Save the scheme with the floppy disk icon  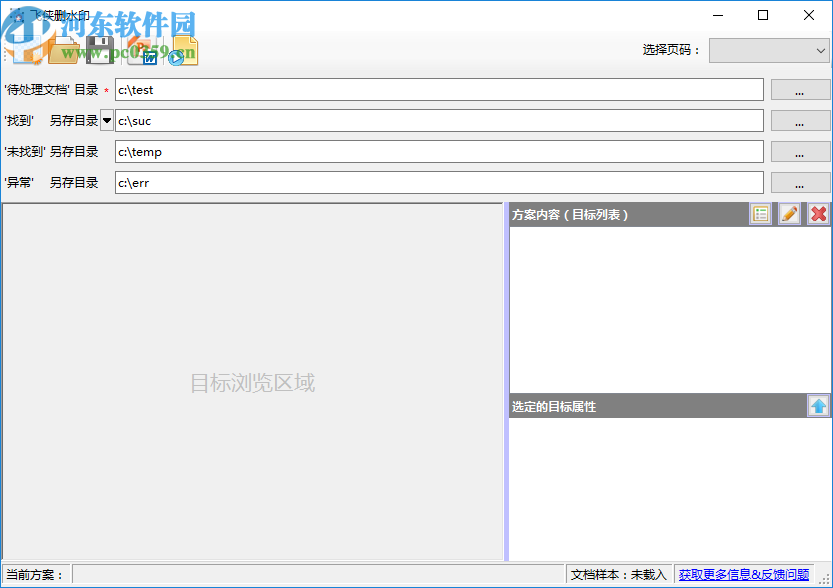tap(100, 50)
